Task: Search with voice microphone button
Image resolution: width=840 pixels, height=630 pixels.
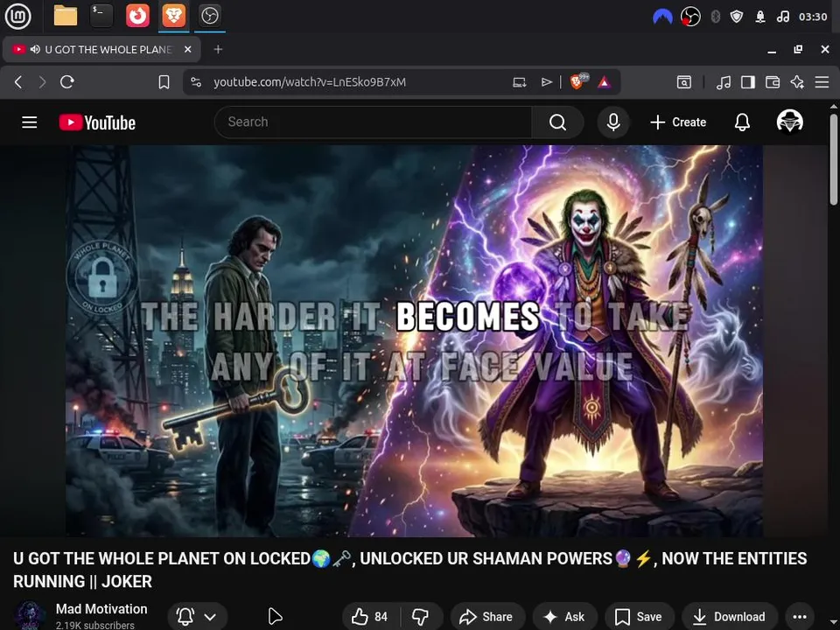Action: point(613,122)
